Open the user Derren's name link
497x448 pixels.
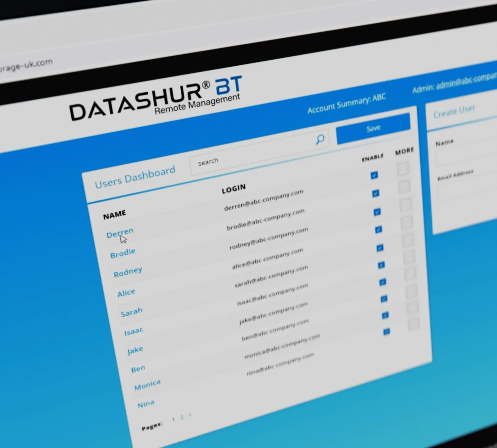(x=120, y=233)
